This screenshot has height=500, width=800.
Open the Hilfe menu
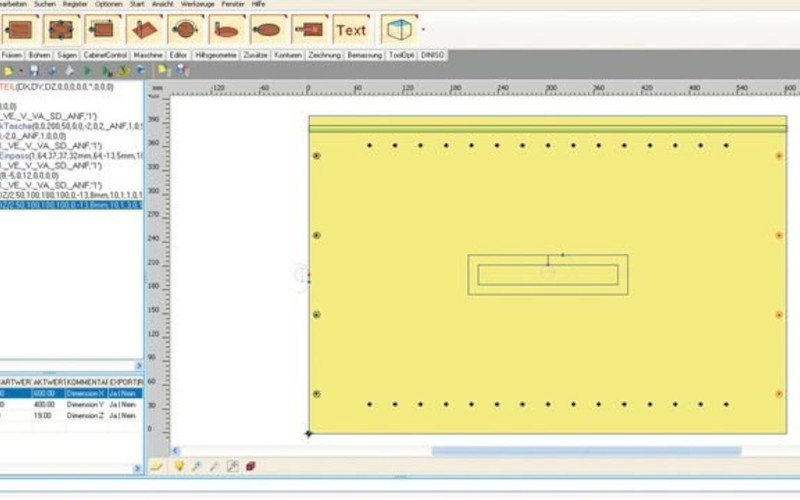258,4
